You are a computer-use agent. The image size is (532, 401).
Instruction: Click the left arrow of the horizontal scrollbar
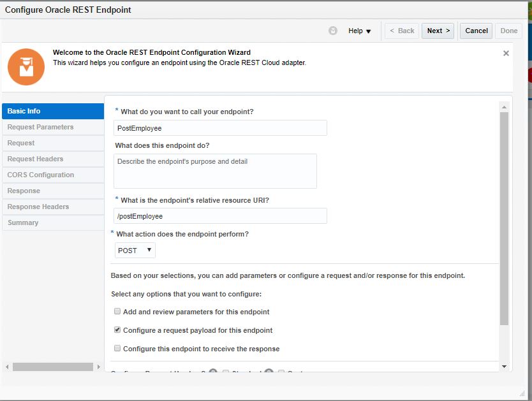point(7,367)
